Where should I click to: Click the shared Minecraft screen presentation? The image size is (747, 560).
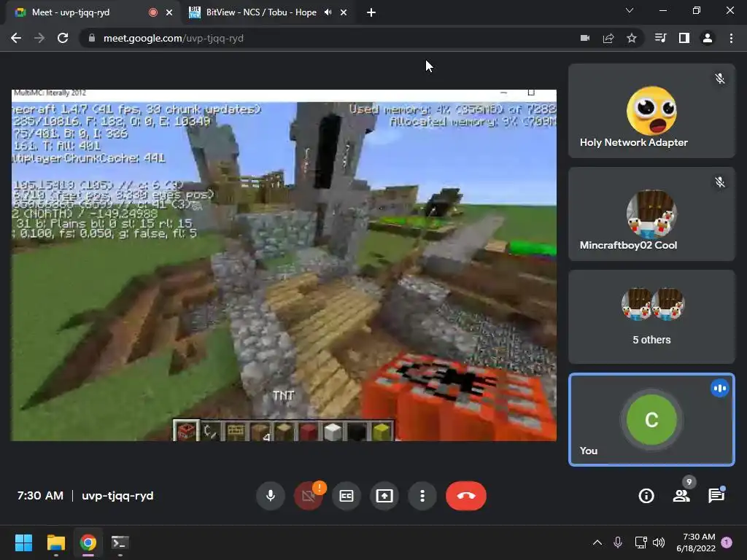[x=284, y=265]
